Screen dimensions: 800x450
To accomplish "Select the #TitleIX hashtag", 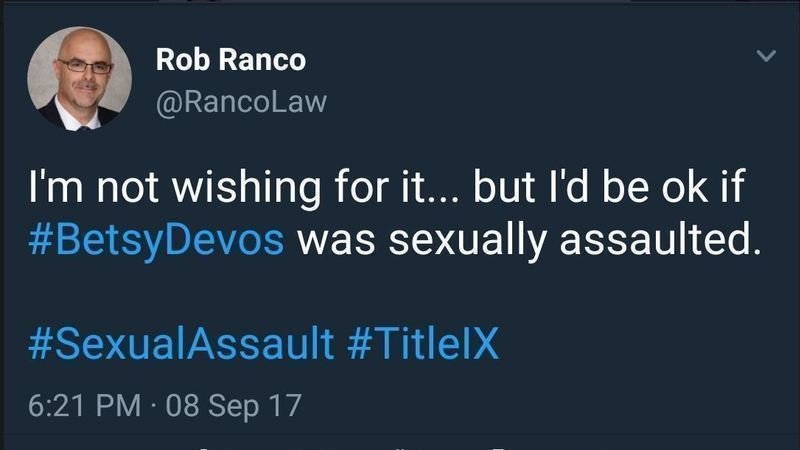I will [x=424, y=343].
